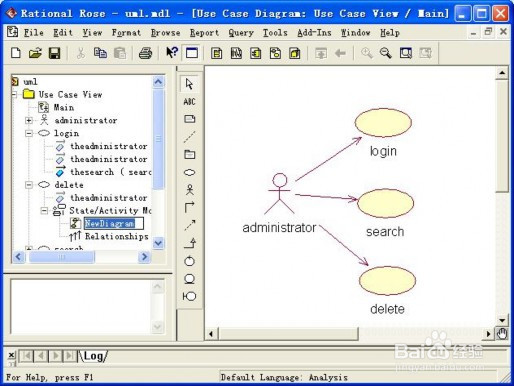Click the New file toolbar icon

pyautogui.click(x=16, y=53)
